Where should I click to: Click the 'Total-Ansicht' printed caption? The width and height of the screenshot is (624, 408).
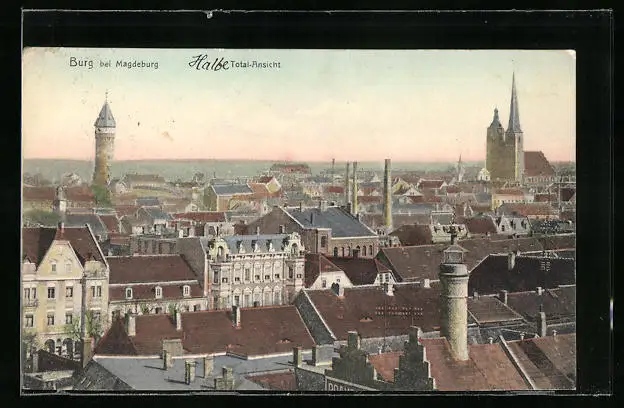coord(255,64)
